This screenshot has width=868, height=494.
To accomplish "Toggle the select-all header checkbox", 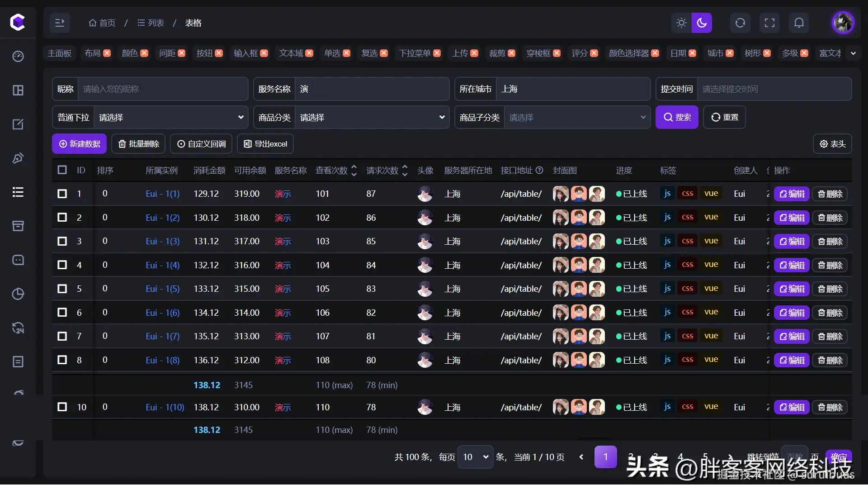I will point(62,170).
